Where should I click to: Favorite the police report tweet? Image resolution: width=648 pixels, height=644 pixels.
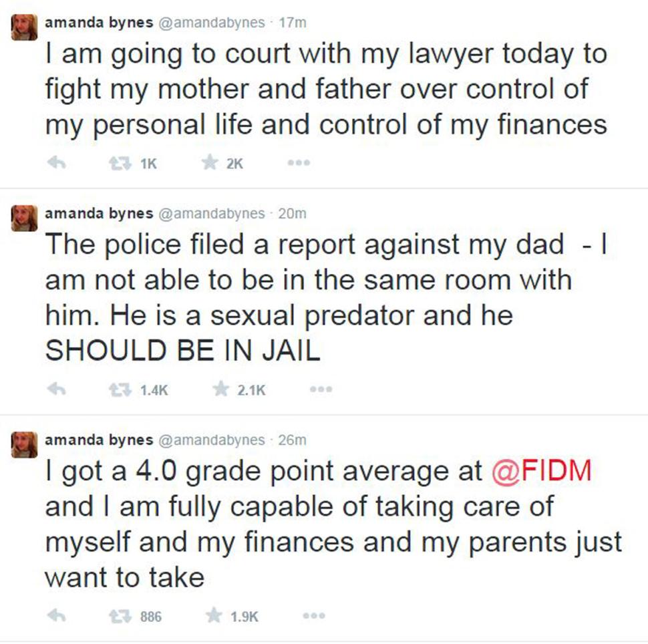221,390
